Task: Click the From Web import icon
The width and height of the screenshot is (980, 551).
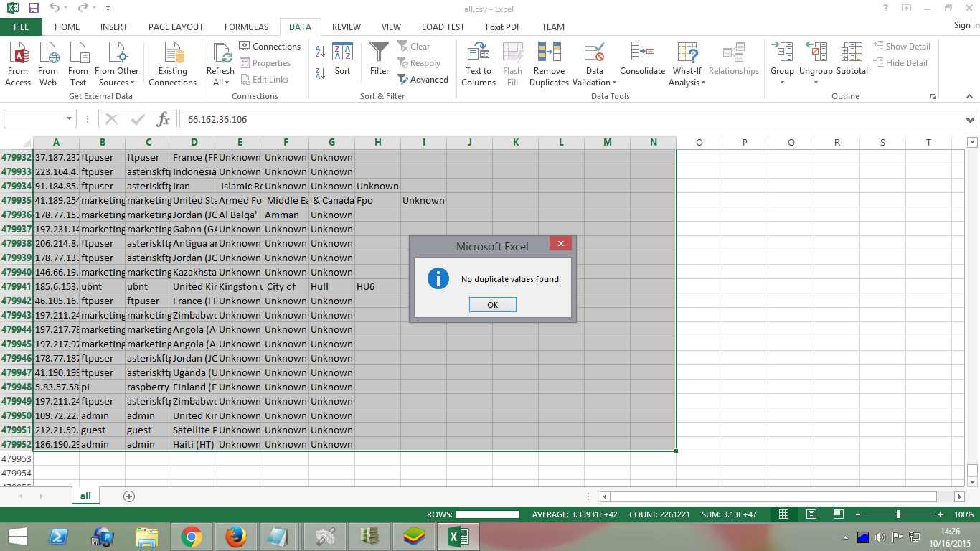Action: 48,54
